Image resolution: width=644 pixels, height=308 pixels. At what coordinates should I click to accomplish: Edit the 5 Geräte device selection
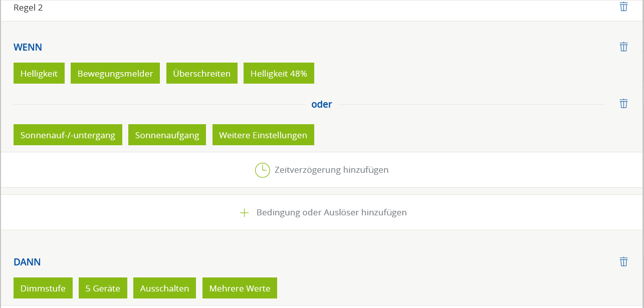pos(103,288)
